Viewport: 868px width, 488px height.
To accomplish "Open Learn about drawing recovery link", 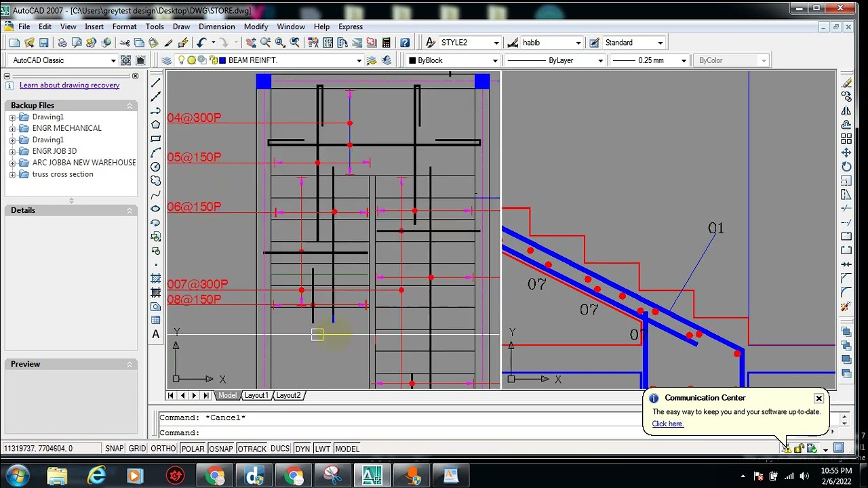I will click(69, 85).
